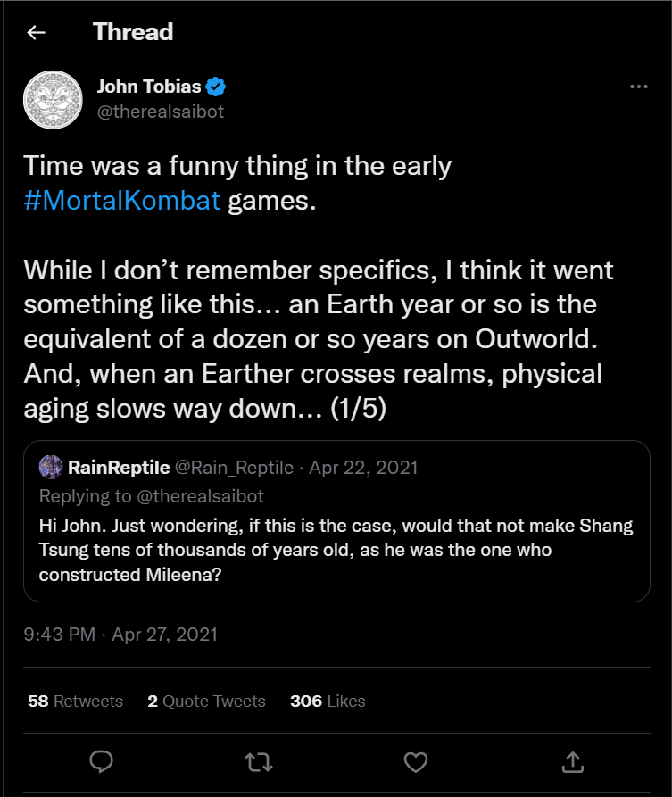This screenshot has width=672, height=797.
Task: Open John Tobias profile avatar
Action: click(52, 99)
